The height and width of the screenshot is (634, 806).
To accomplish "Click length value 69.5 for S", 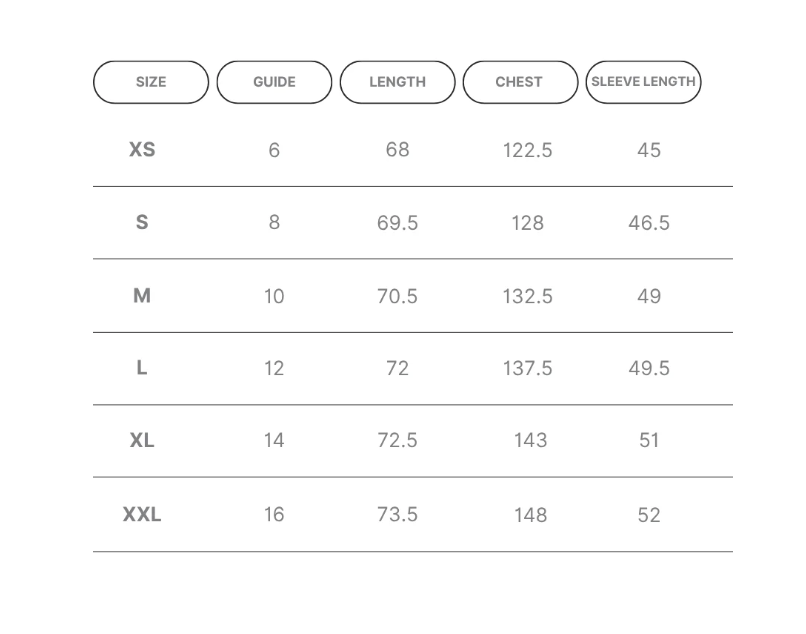I will 397,223.
